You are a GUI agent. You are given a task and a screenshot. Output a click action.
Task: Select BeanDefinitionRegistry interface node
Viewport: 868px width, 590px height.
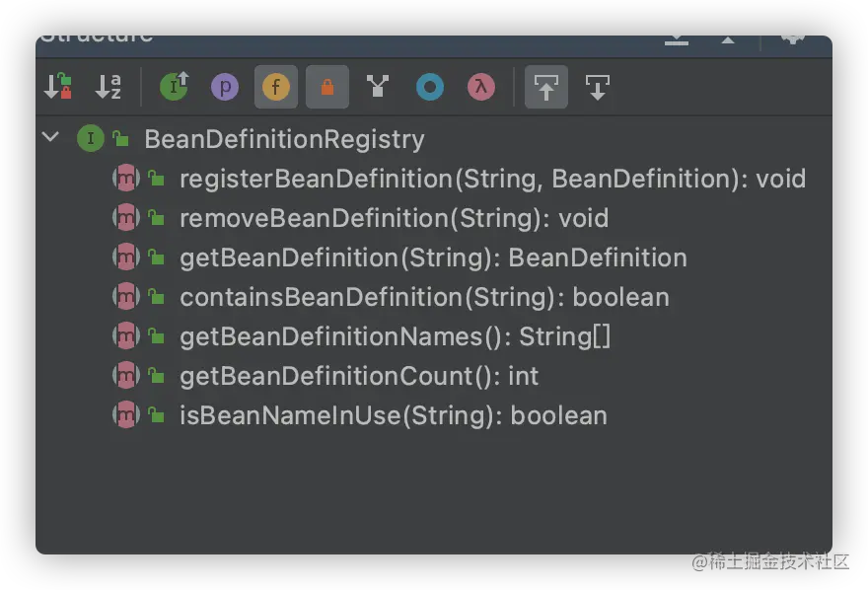[284, 139]
